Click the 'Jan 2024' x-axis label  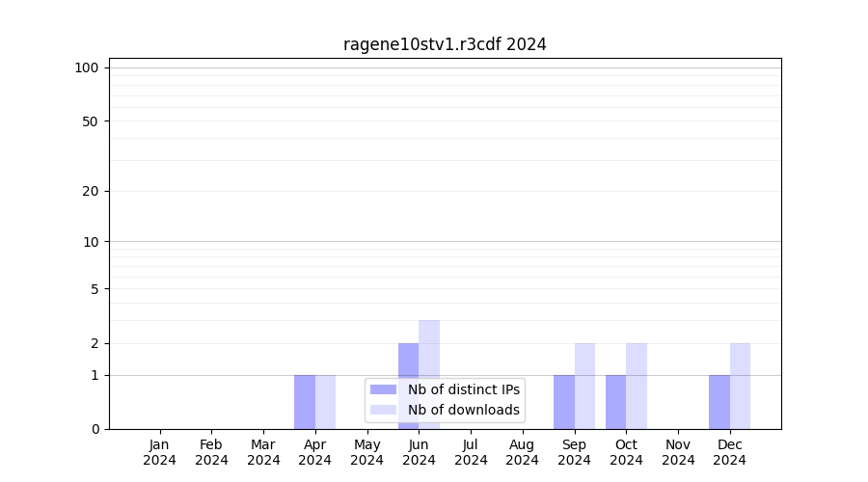pyautogui.click(x=160, y=452)
